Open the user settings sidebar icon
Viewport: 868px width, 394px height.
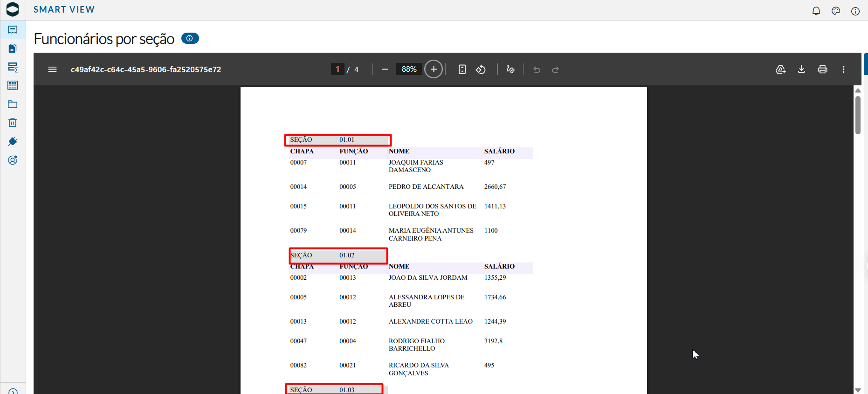[x=13, y=160]
